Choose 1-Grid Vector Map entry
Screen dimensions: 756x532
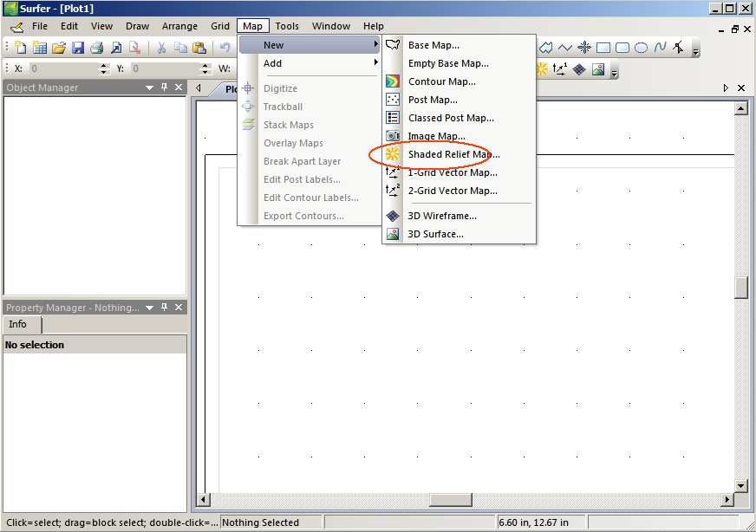point(459,172)
